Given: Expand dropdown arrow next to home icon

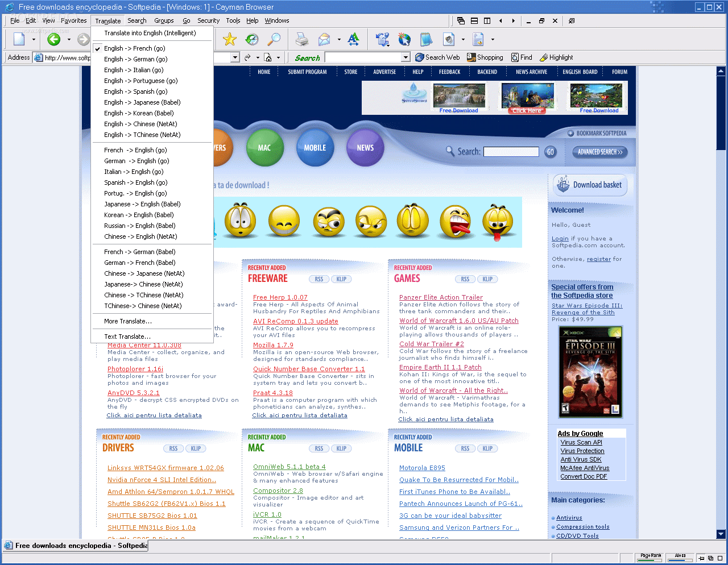Looking at the screenshot, I should [278, 57].
